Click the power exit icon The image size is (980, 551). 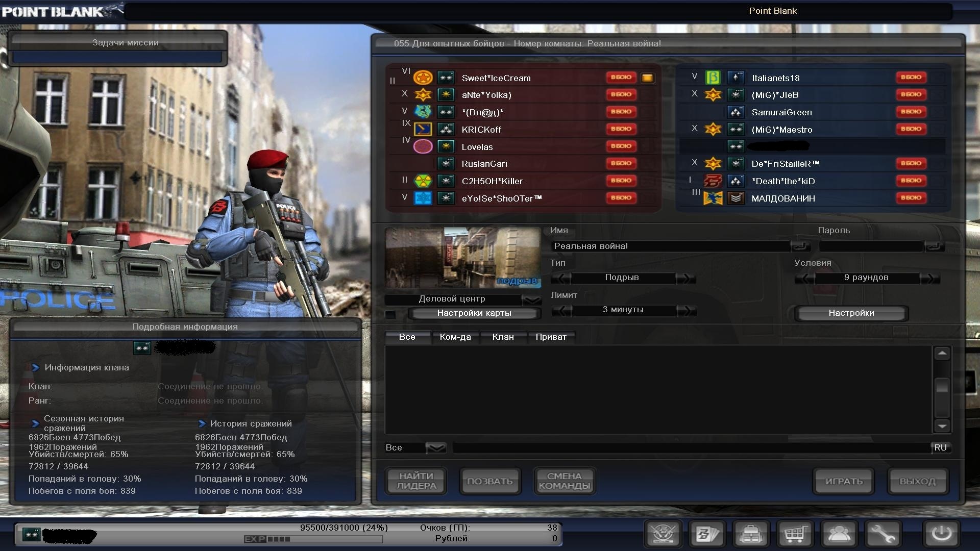coord(942,534)
